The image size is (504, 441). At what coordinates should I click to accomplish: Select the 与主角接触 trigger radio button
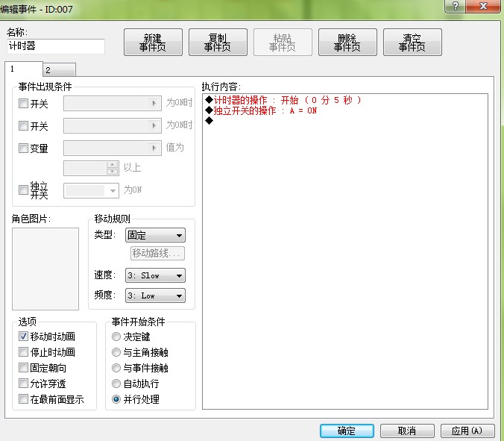click(116, 352)
